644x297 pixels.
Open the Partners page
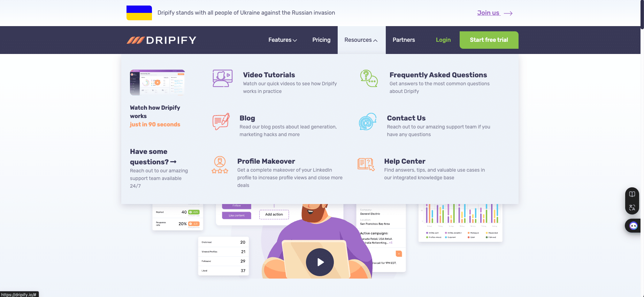[404, 40]
